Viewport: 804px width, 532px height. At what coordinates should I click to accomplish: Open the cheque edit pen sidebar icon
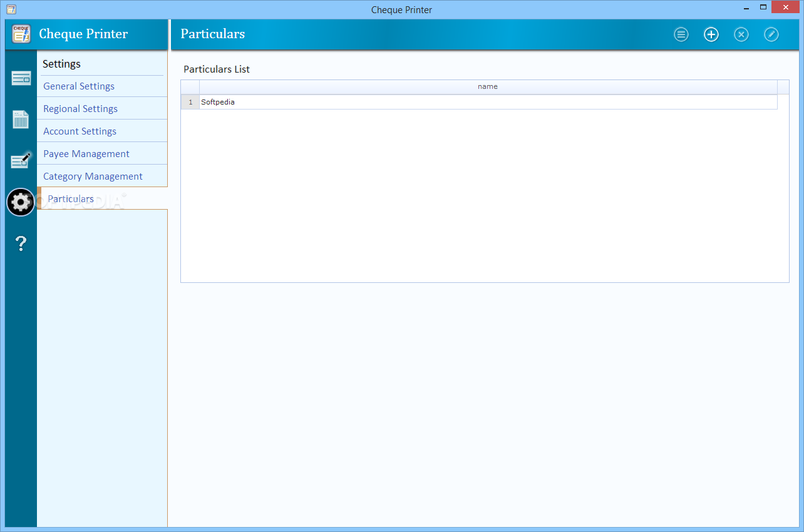click(21, 161)
